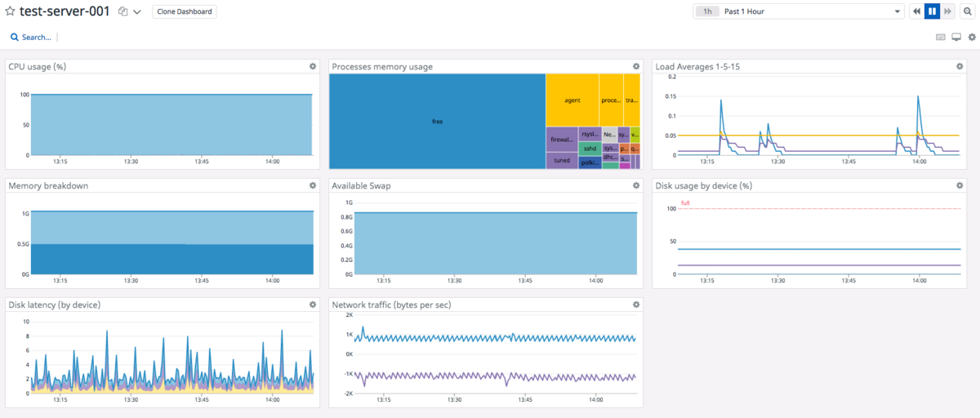
Task: Open gear menu of Load Averages 1-5-15 widget
Action: coord(960,66)
